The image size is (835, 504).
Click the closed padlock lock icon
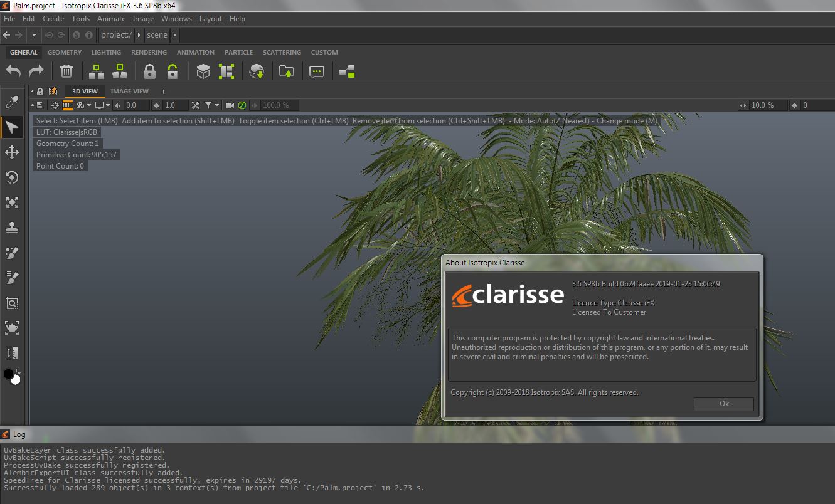point(149,71)
